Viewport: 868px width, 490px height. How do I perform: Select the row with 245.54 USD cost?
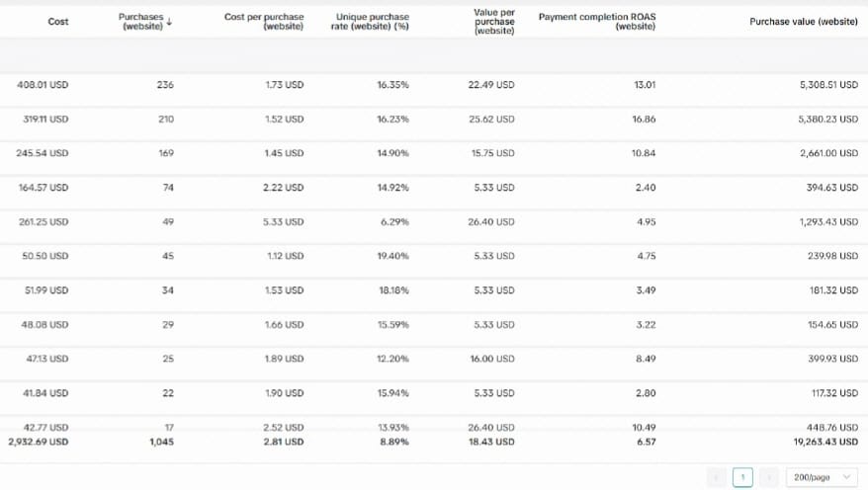tap(43, 153)
